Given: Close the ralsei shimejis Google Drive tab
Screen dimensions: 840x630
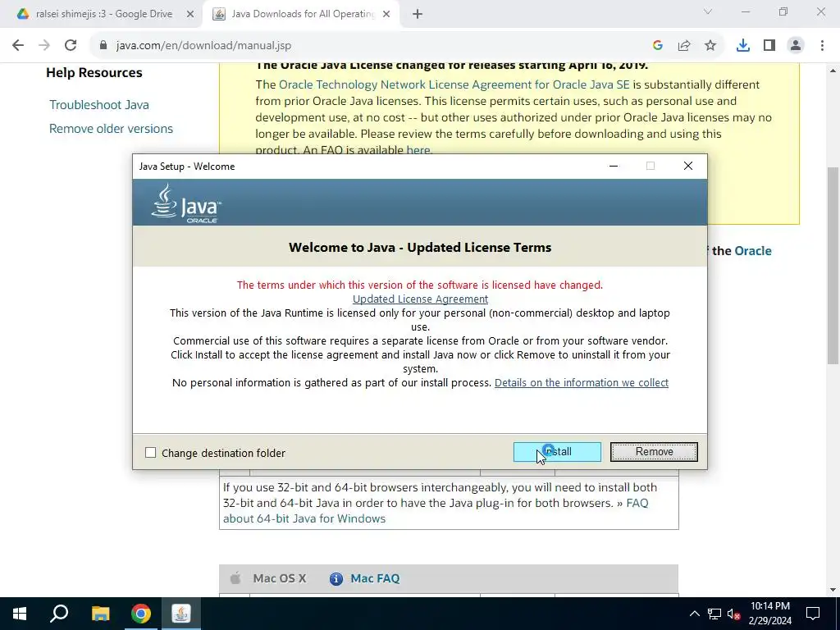Looking at the screenshot, I should (x=190, y=14).
